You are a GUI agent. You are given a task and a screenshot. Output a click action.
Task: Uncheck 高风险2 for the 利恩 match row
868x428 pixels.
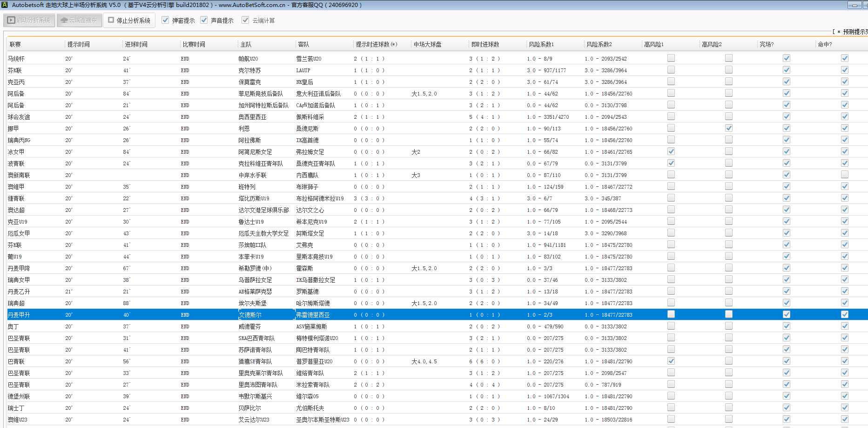pyautogui.click(x=729, y=128)
